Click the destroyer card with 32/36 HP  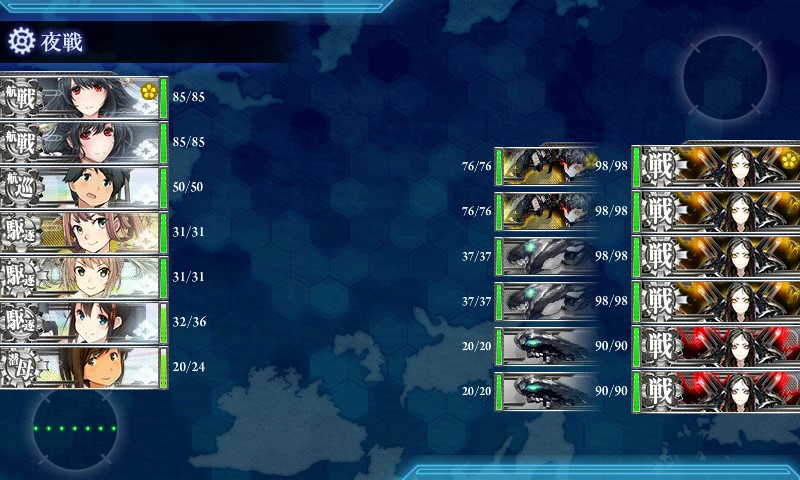click(84, 322)
